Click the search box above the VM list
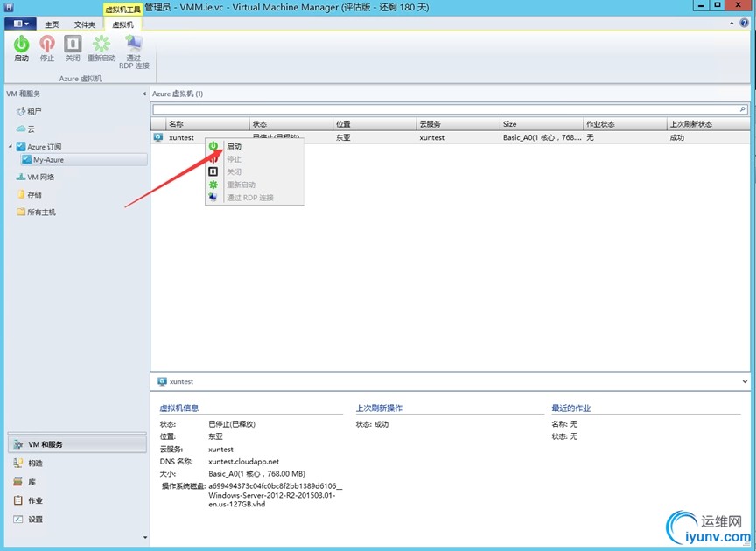 pos(445,109)
